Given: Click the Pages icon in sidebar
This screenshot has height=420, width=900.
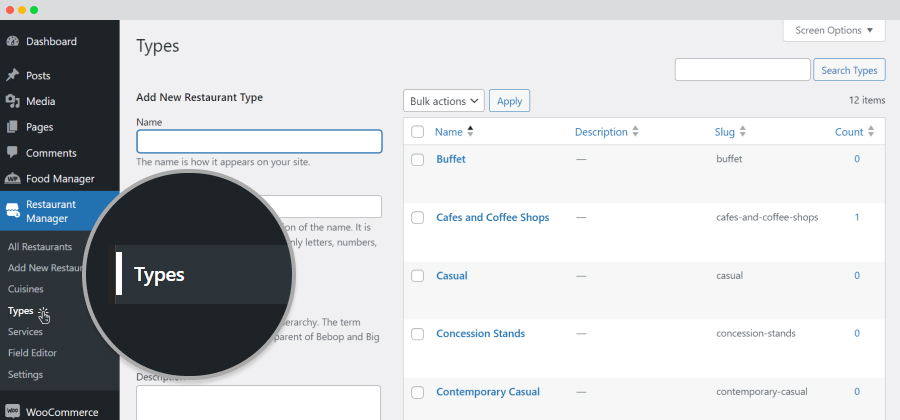Looking at the screenshot, I should (13, 127).
